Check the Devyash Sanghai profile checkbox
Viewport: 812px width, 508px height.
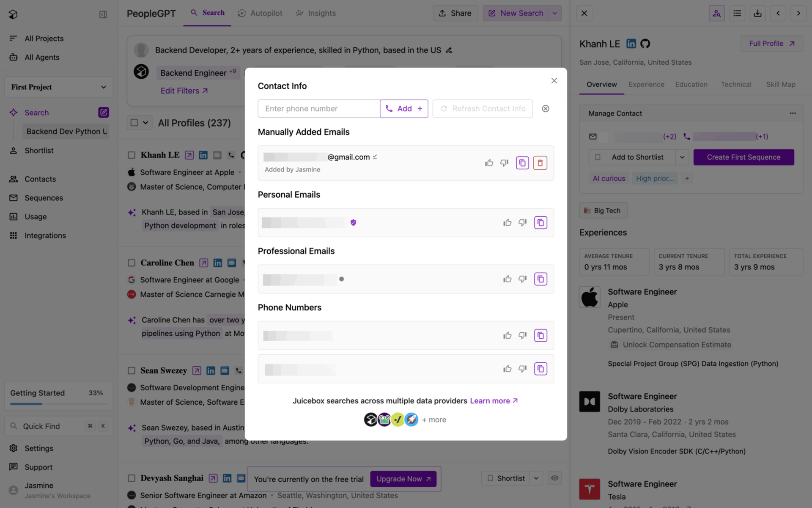pos(132,478)
